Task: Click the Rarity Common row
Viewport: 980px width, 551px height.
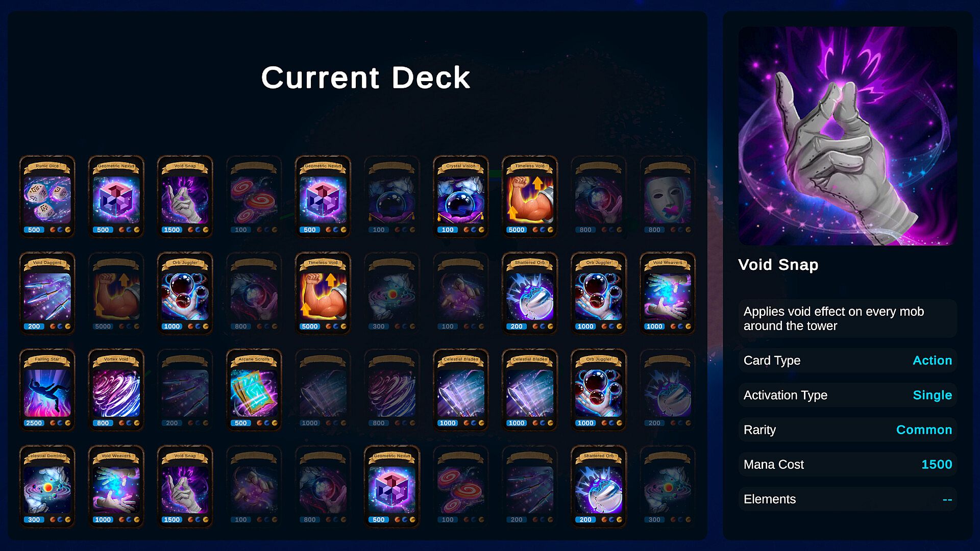Action: 847,430
